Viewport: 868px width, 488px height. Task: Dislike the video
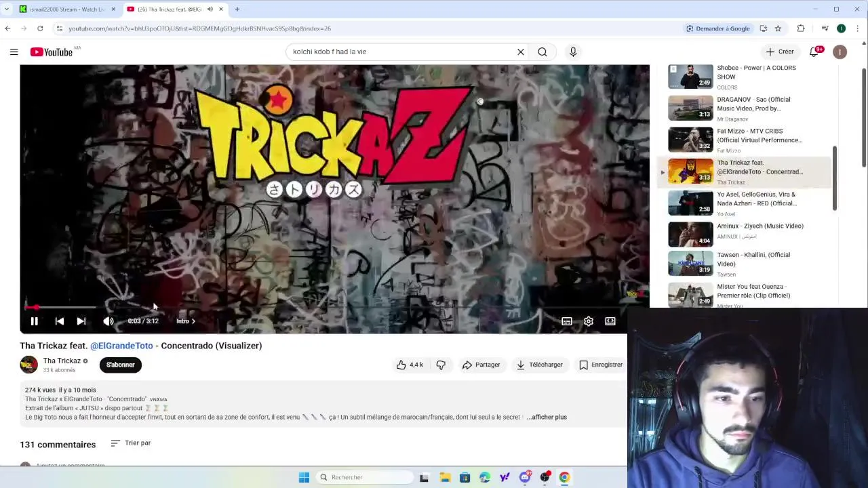pos(441,365)
